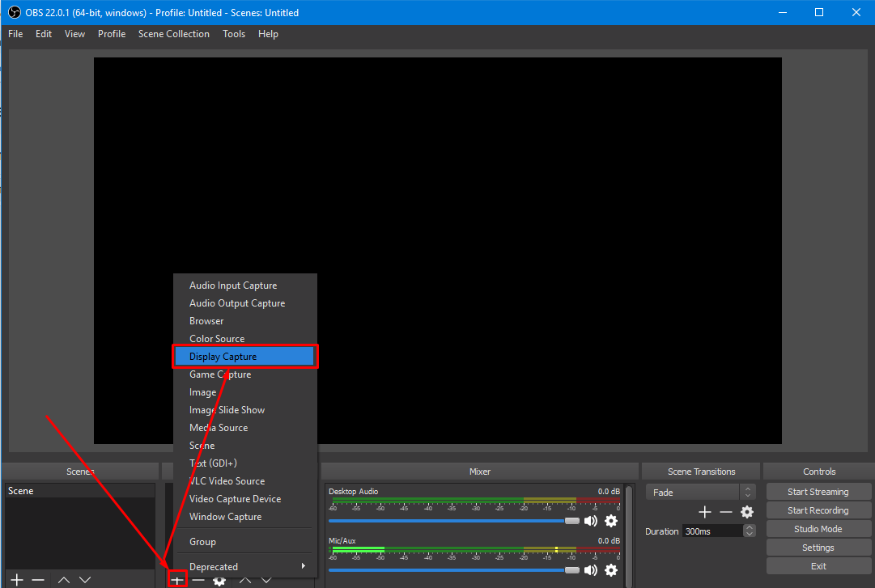Screen dimensions: 875x588
Task: Select Group from source menu
Action: (x=245, y=542)
